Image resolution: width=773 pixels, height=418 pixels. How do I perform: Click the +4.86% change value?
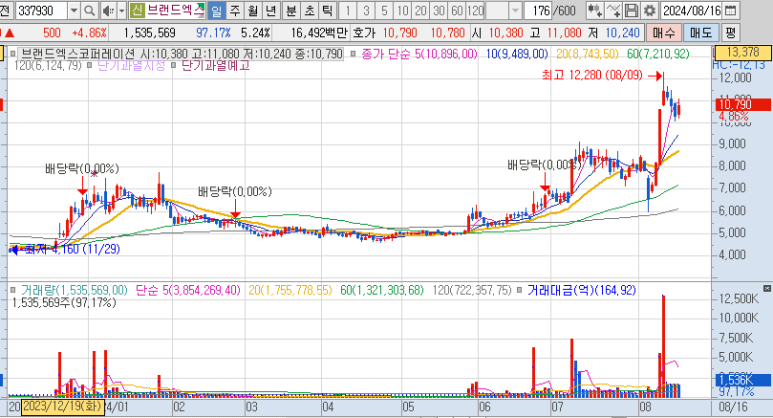tap(89, 33)
